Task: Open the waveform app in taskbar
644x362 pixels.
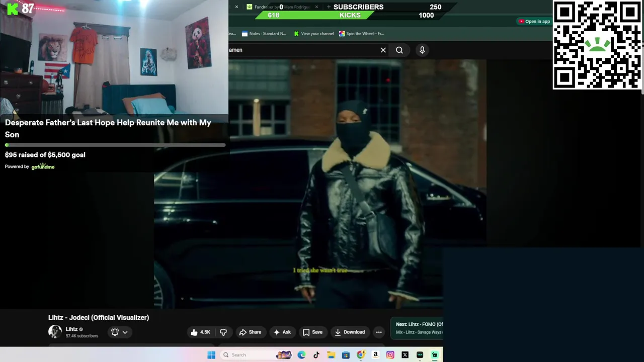Action: 420,355
